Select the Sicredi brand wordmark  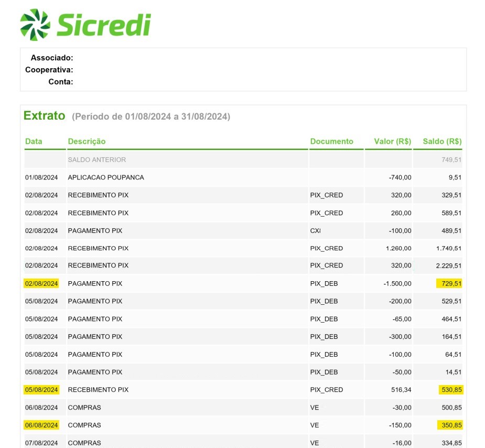click(x=102, y=23)
